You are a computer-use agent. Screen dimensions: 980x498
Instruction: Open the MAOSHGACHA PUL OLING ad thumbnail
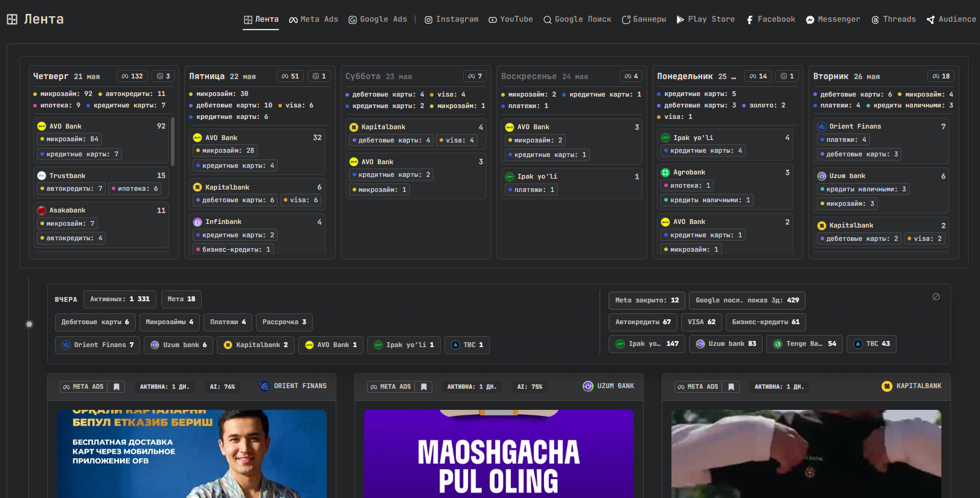(x=499, y=454)
